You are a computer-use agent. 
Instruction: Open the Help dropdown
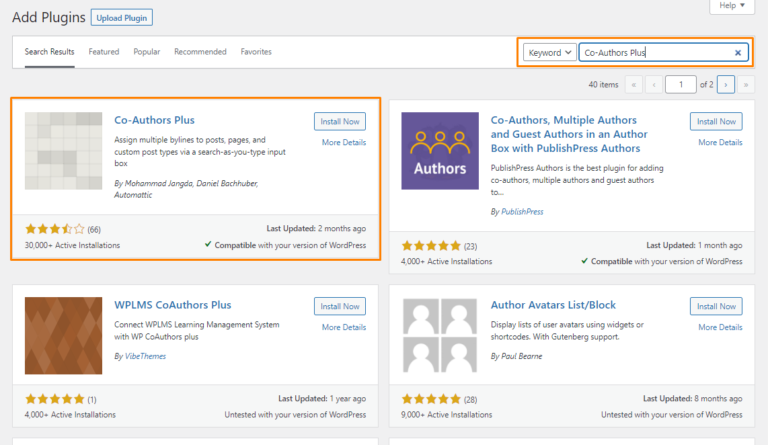coord(732,5)
